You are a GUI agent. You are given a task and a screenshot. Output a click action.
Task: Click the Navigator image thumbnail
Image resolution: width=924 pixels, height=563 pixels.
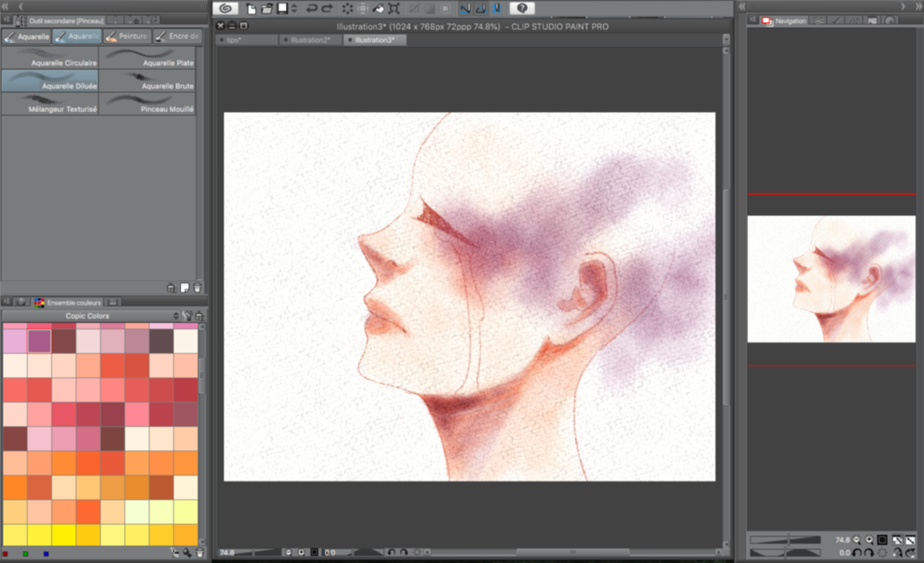[x=832, y=279]
